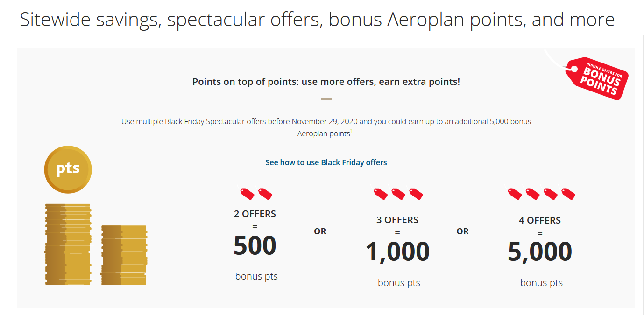The image size is (644, 315).
Task: Open the See how to use Black Friday offers link
Action: (x=326, y=162)
